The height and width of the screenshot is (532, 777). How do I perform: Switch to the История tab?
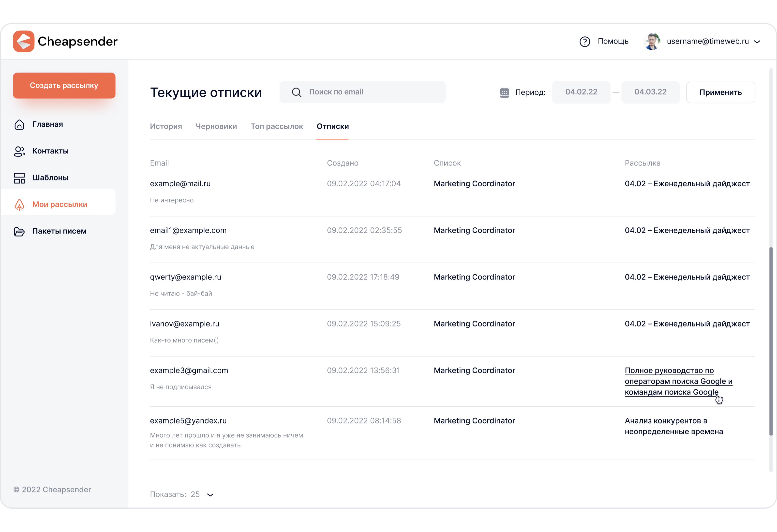(166, 126)
